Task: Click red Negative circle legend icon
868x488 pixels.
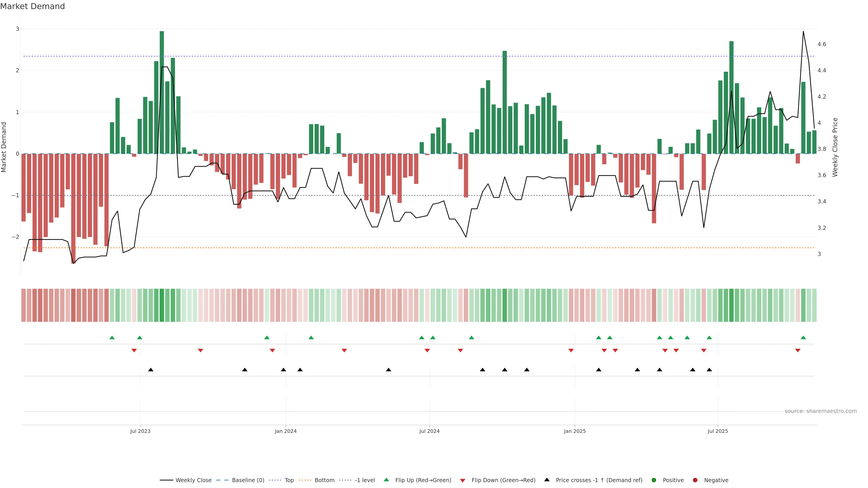Action: (x=695, y=480)
